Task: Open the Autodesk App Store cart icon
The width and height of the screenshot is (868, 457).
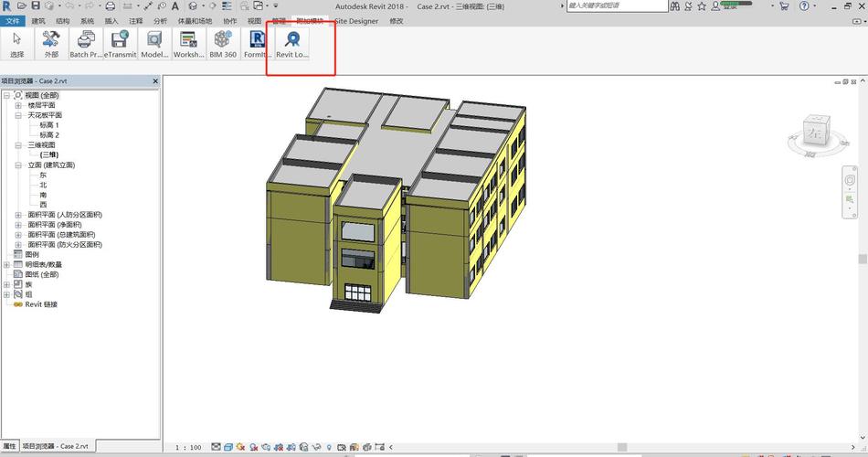Action: (784, 6)
